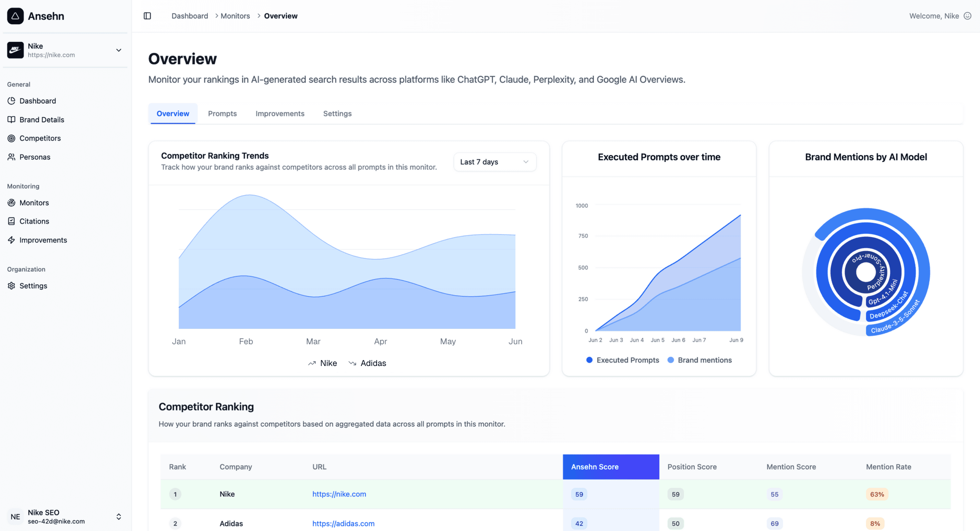980x531 pixels.
Task: Open the https://adidas.com link
Action: pos(343,524)
